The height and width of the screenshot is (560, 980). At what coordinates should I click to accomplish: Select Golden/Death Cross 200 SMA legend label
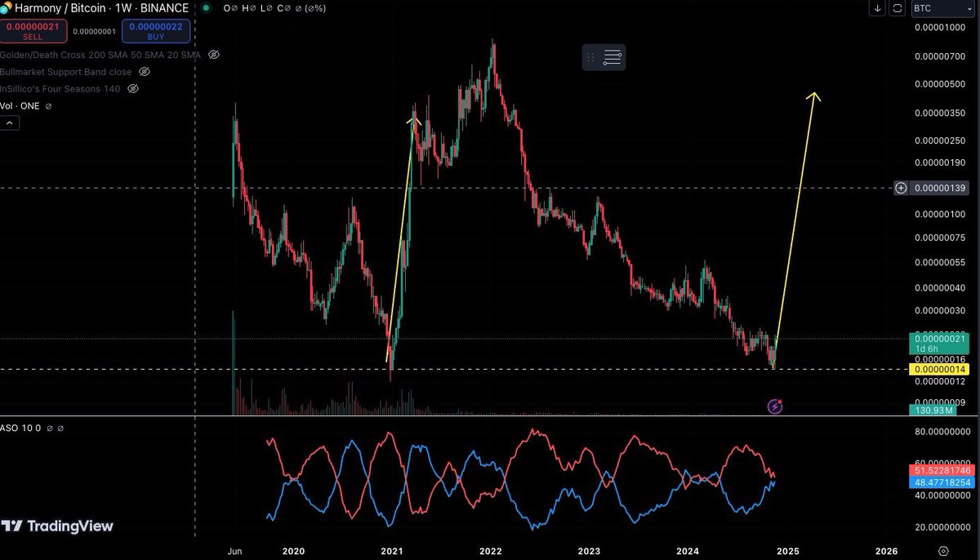pos(100,55)
